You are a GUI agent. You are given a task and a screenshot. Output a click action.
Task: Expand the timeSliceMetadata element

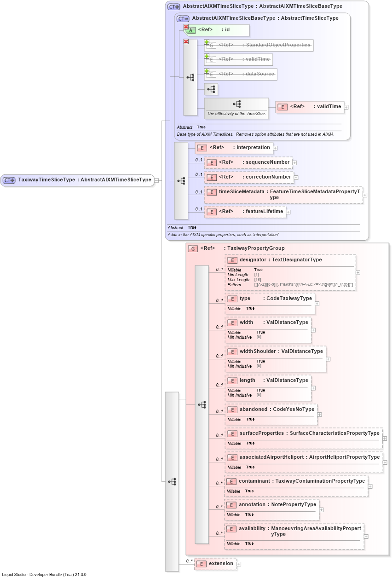pyautogui.click(x=365, y=195)
